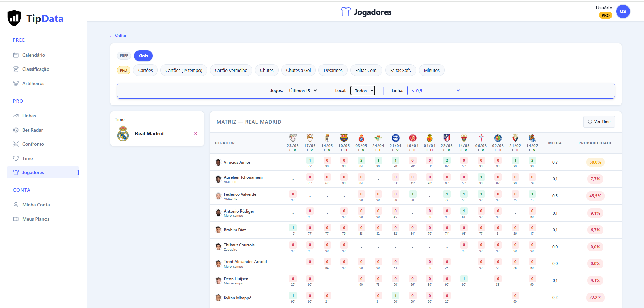
Task: Switch stat filter to Cartões
Action: (145, 70)
